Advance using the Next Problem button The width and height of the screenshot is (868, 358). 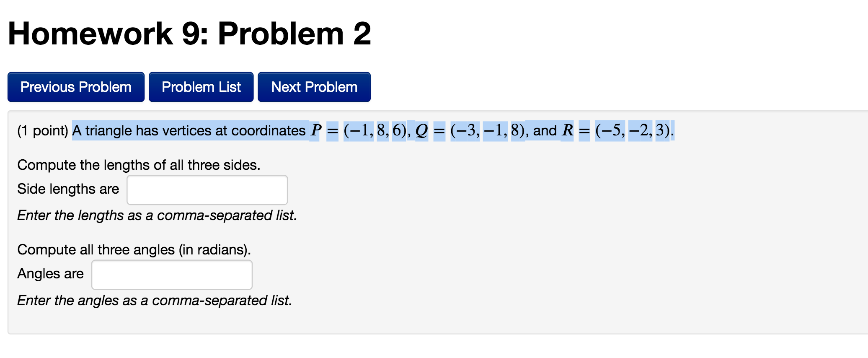314,87
